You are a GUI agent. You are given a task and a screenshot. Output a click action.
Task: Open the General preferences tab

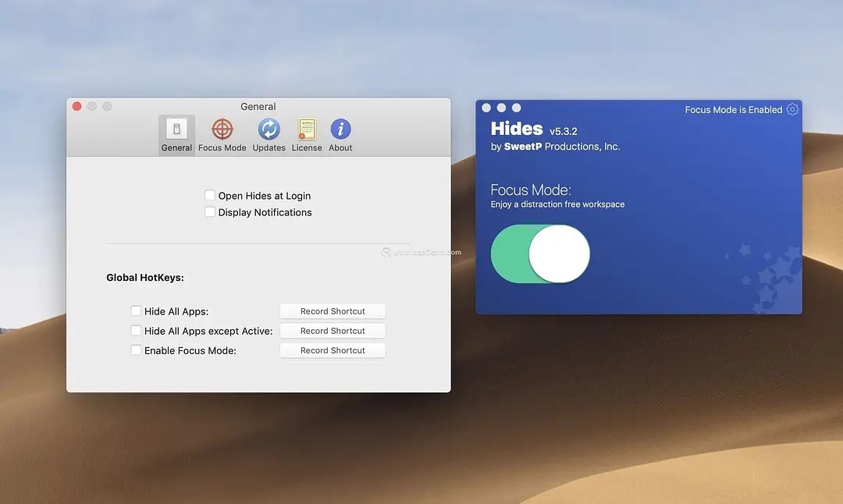(x=176, y=135)
